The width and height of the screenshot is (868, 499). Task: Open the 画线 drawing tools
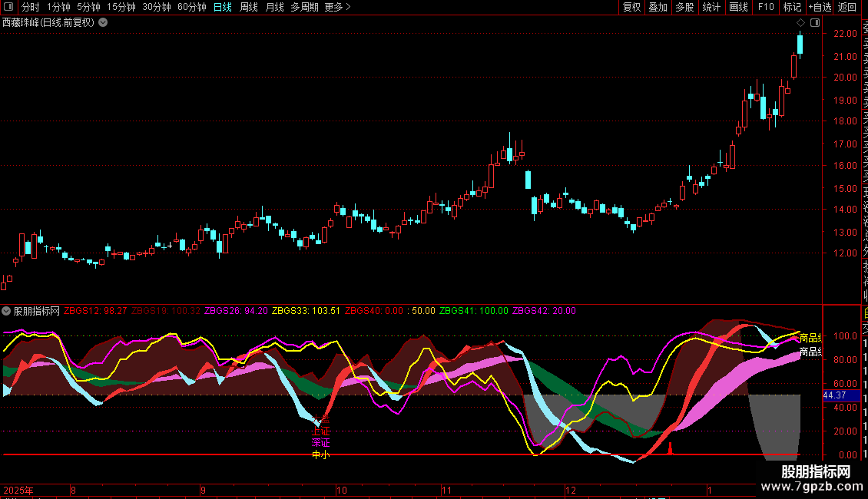(738, 7)
